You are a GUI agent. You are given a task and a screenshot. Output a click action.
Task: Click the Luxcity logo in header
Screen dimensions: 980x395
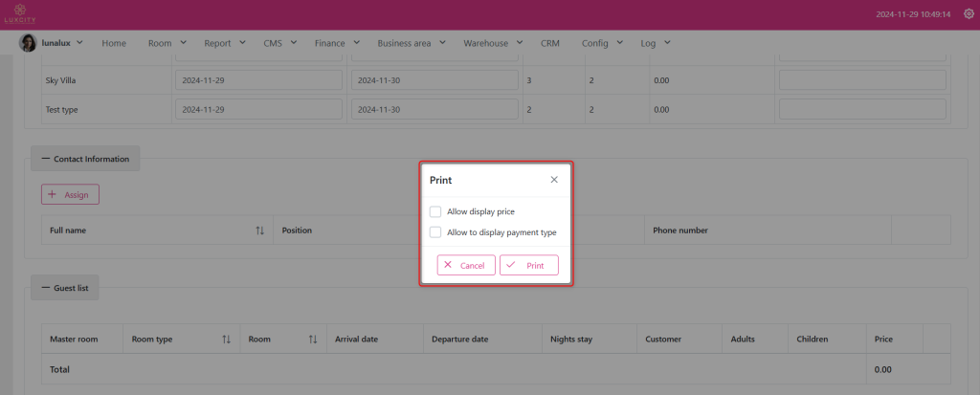coord(19,14)
